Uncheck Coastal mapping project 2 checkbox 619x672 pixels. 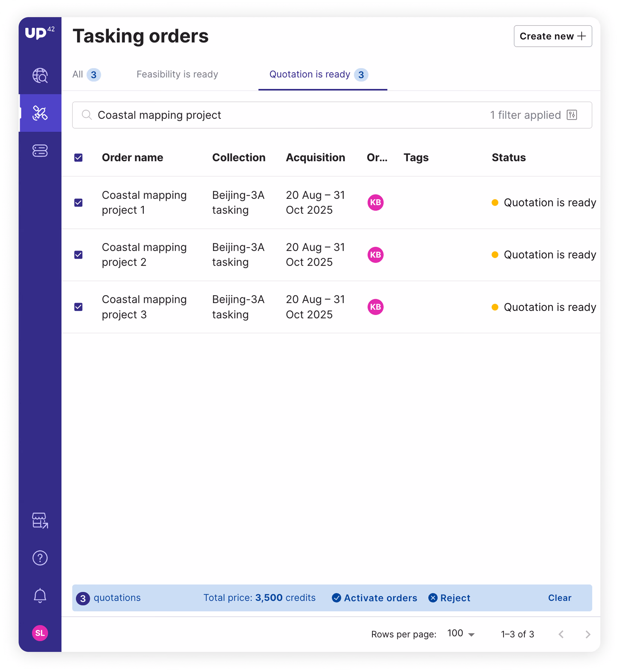[x=78, y=255]
